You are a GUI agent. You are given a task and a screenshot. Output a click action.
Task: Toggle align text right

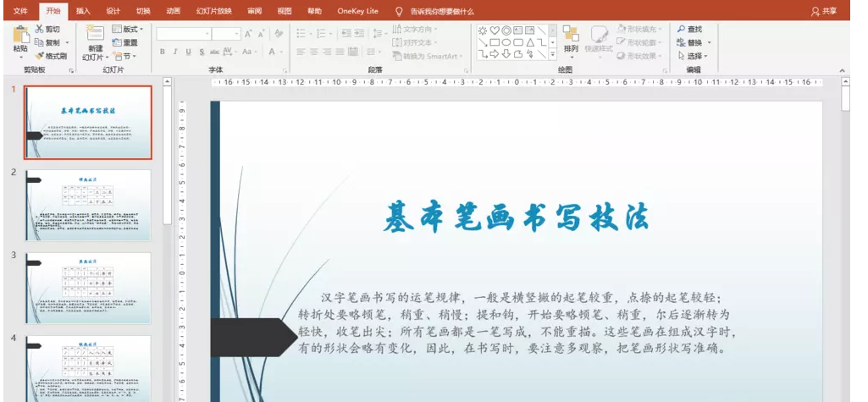327,52
